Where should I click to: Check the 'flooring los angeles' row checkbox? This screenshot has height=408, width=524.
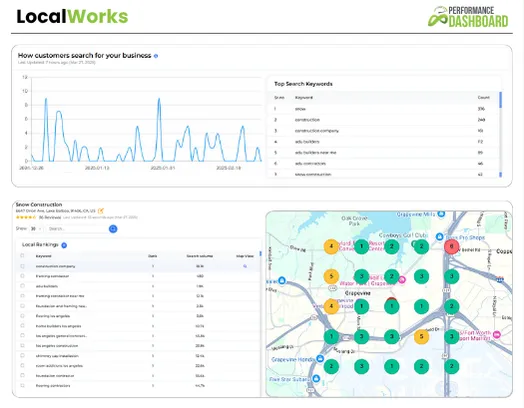pyautogui.click(x=22, y=316)
